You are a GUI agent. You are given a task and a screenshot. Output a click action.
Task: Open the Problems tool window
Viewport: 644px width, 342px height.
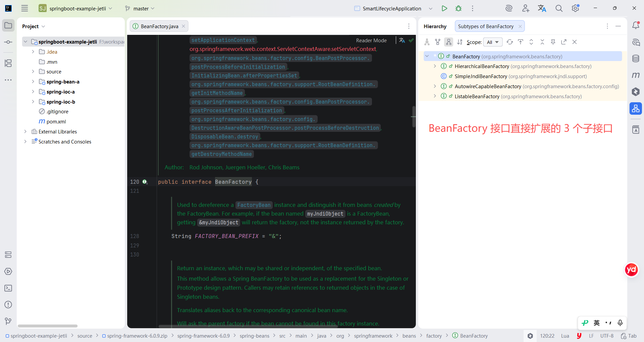8,304
